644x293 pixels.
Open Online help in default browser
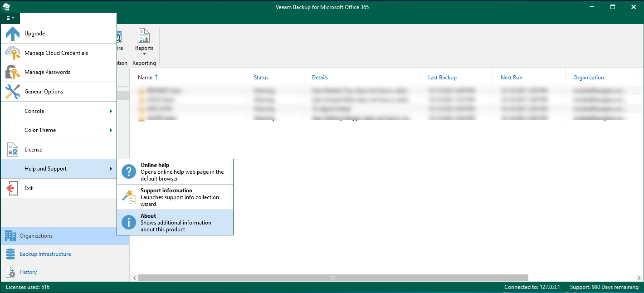pyautogui.click(x=175, y=171)
